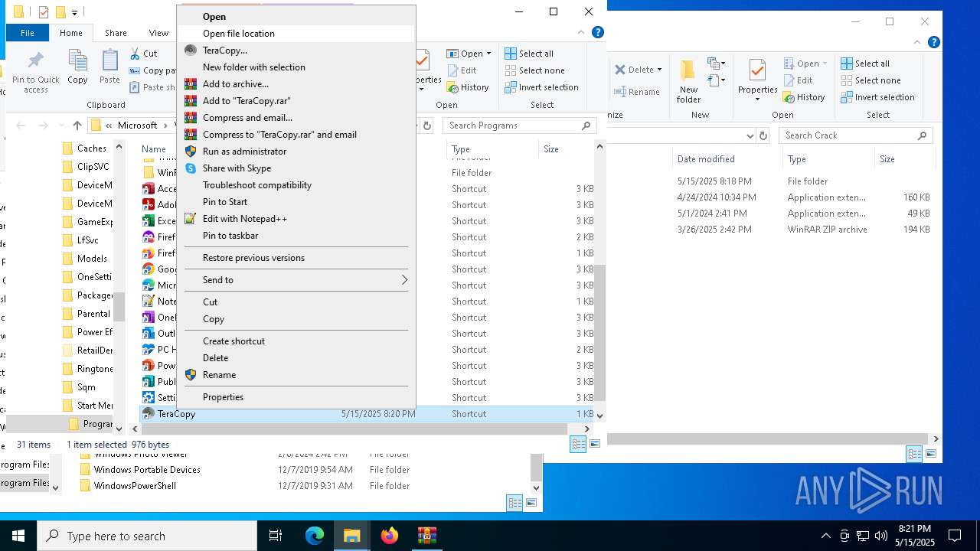This screenshot has height=551, width=980.
Task: Open Properties from context menu
Action: coord(223,396)
